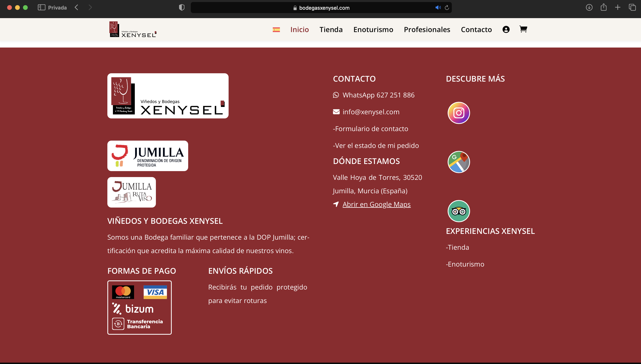Click the ENVÍOS RÁPIDOS heading

tap(240, 271)
